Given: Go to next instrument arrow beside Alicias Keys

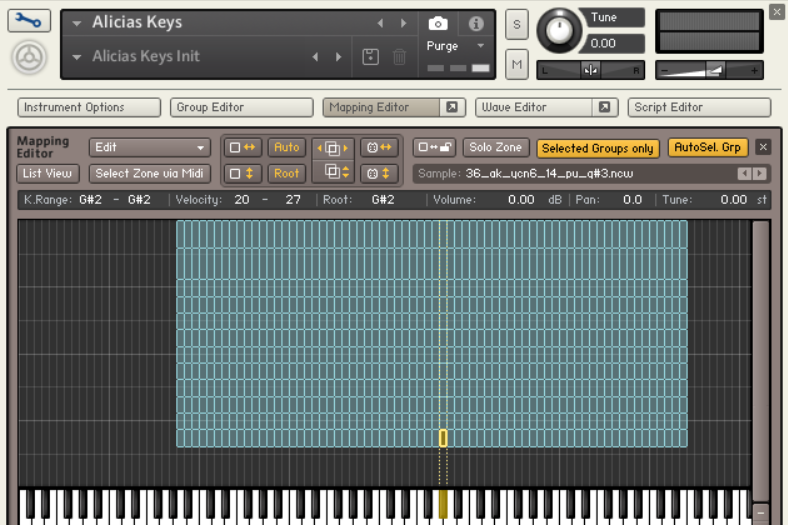Looking at the screenshot, I should pos(403,23).
